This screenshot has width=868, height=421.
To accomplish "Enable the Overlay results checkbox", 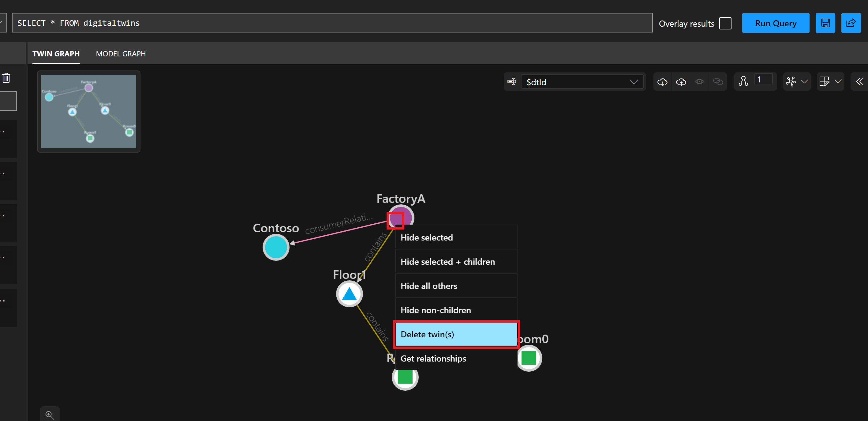I will (725, 24).
